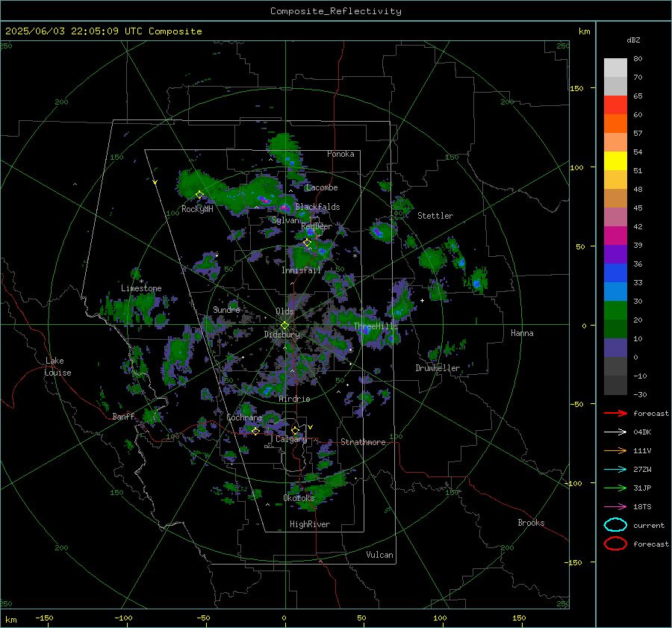Click the green 31JP arrow legend icon
The height and width of the screenshot is (628, 672).
(x=615, y=488)
